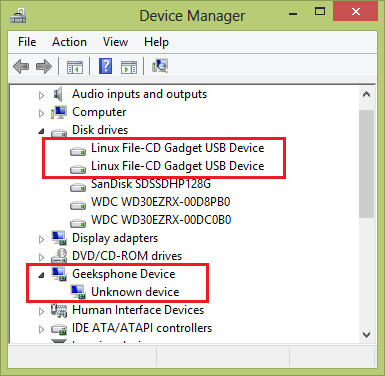The width and height of the screenshot is (385, 376).
Task: Select the Unknown device icon
Action: pyautogui.click(x=78, y=292)
